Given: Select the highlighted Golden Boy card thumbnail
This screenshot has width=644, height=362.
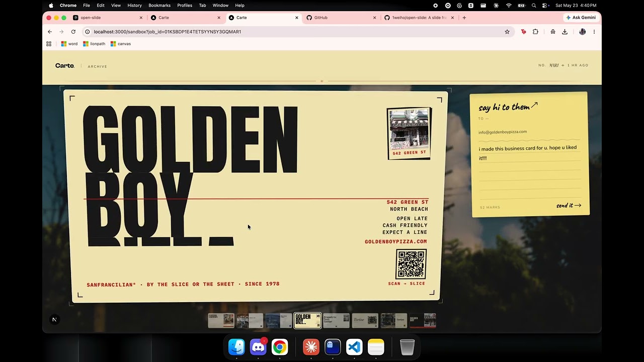Looking at the screenshot, I should [307, 320].
